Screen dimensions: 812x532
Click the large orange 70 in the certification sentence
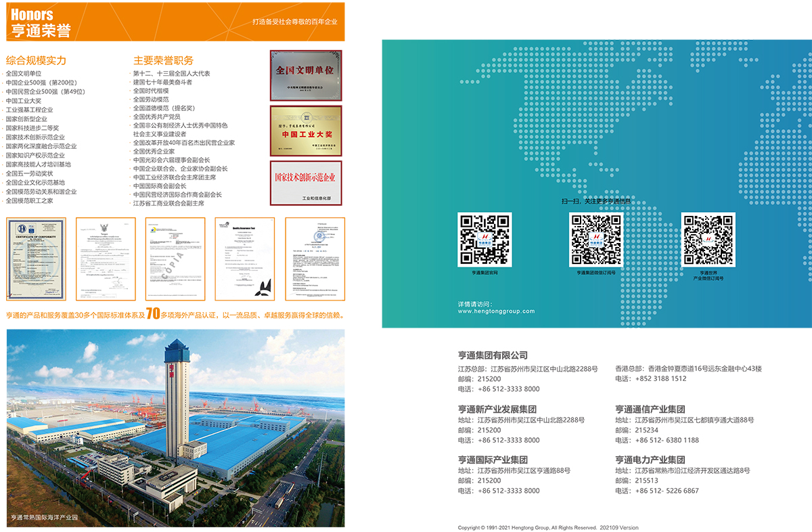click(x=153, y=313)
